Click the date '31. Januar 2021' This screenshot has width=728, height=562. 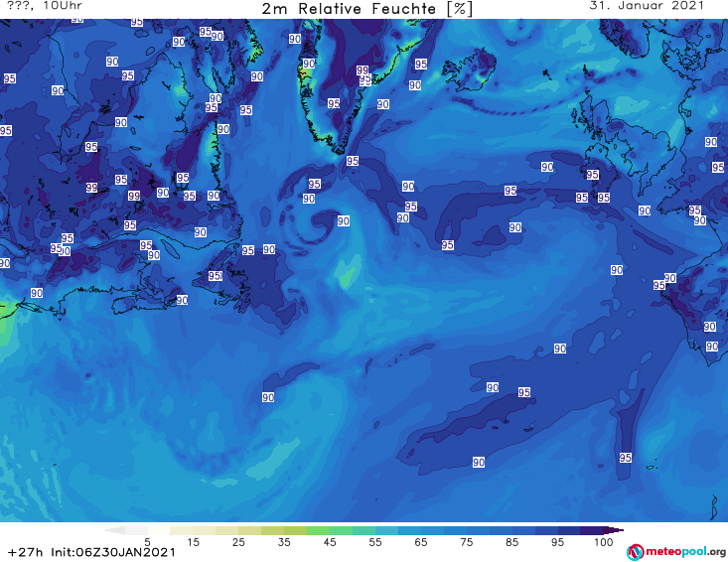(x=647, y=6)
